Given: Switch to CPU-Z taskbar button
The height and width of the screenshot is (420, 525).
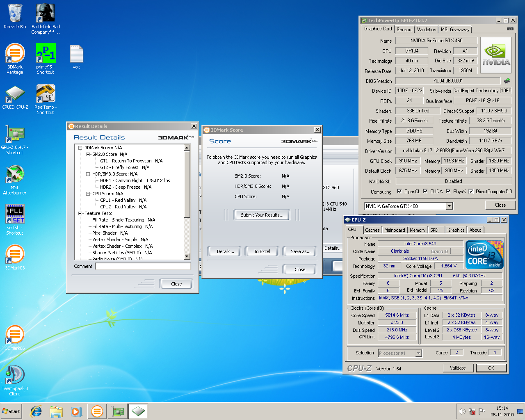Looking at the screenshot, I should pos(138,411).
